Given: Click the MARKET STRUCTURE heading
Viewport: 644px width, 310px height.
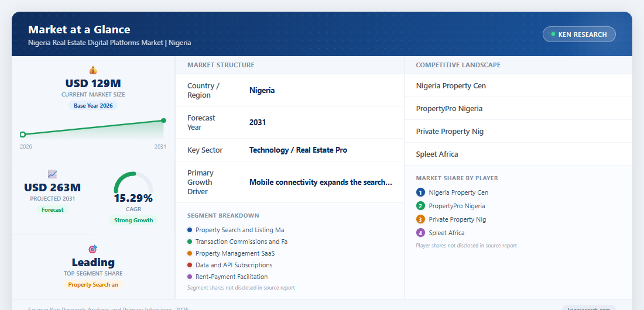Looking at the screenshot, I should pyautogui.click(x=221, y=65).
